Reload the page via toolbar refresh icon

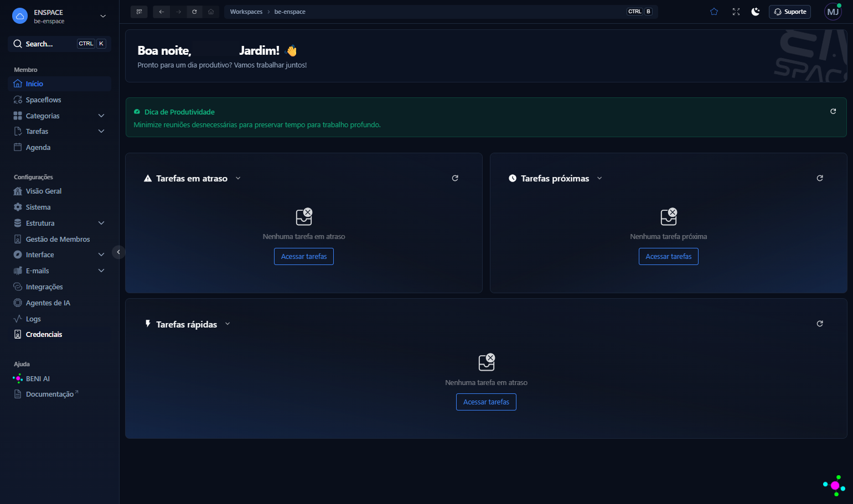pos(194,12)
